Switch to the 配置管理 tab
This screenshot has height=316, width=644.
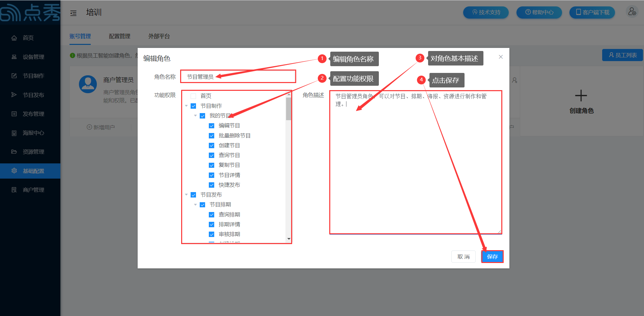click(x=120, y=36)
